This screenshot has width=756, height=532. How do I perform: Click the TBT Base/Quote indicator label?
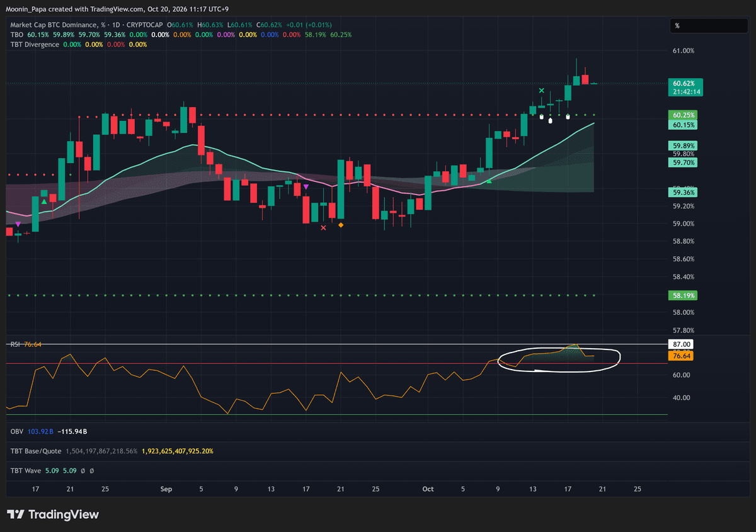coord(35,451)
